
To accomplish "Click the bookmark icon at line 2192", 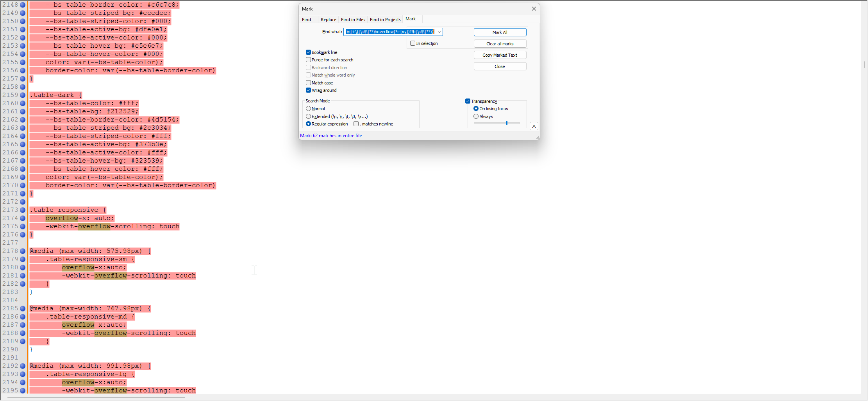I will [x=23, y=366].
